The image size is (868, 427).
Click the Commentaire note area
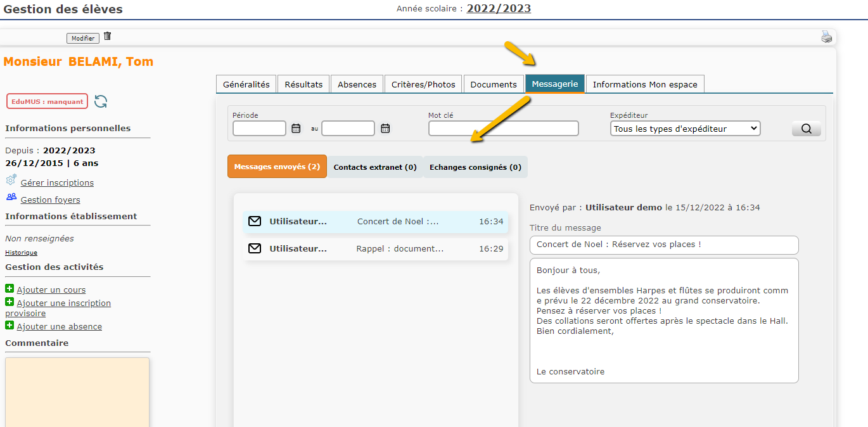[x=77, y=392]
